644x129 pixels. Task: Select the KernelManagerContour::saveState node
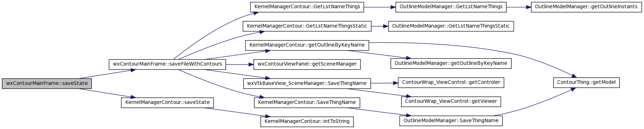(x=168, y=102)
